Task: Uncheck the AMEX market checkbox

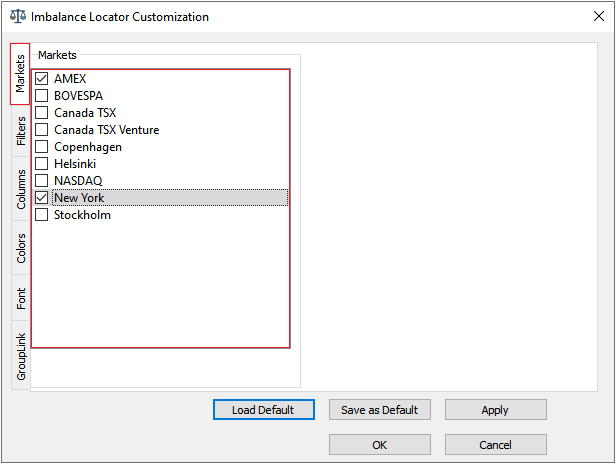Action: pos(42,79)
